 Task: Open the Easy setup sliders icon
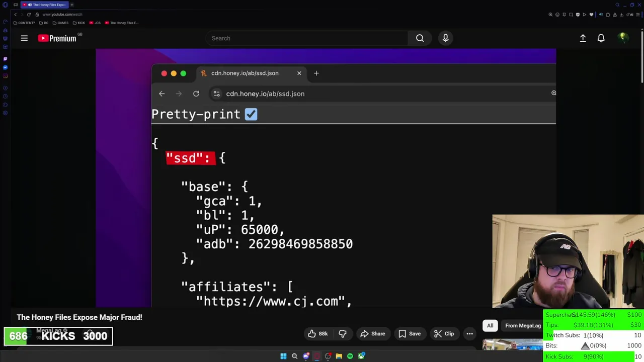(x=637, y=15)
